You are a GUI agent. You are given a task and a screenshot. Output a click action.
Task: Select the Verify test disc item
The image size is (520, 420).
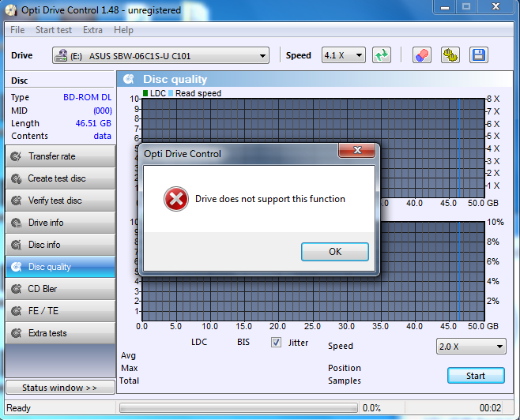60,201
